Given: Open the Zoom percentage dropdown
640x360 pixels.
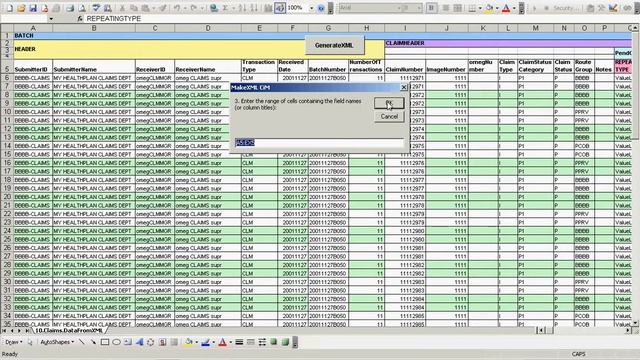Looking at the screenshot, I should pos(311,8).
